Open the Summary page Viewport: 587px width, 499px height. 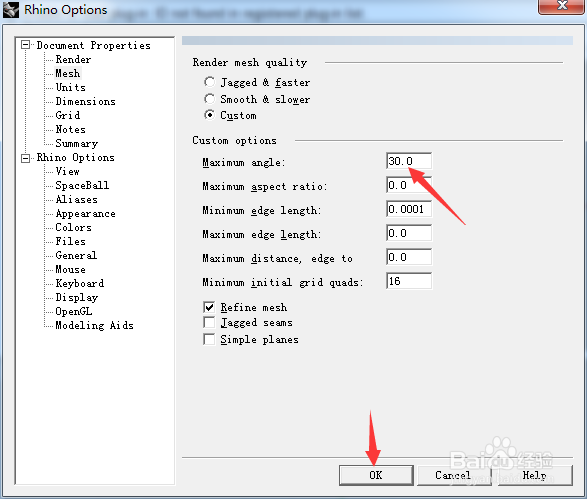point(76,143)
